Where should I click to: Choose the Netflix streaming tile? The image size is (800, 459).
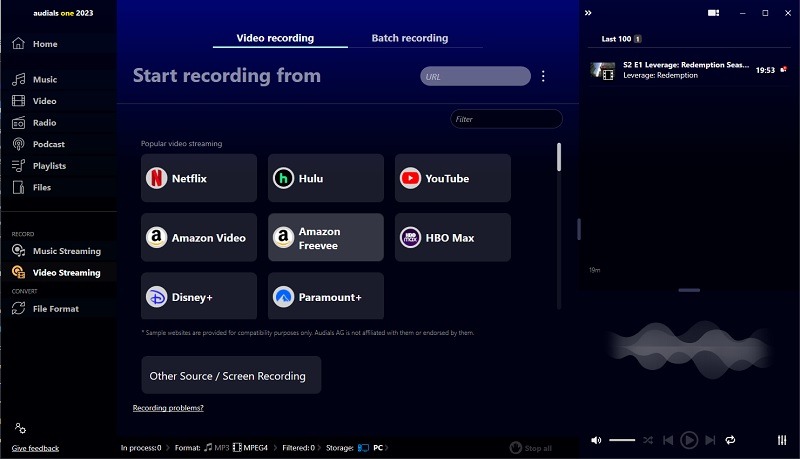(199, 178)
